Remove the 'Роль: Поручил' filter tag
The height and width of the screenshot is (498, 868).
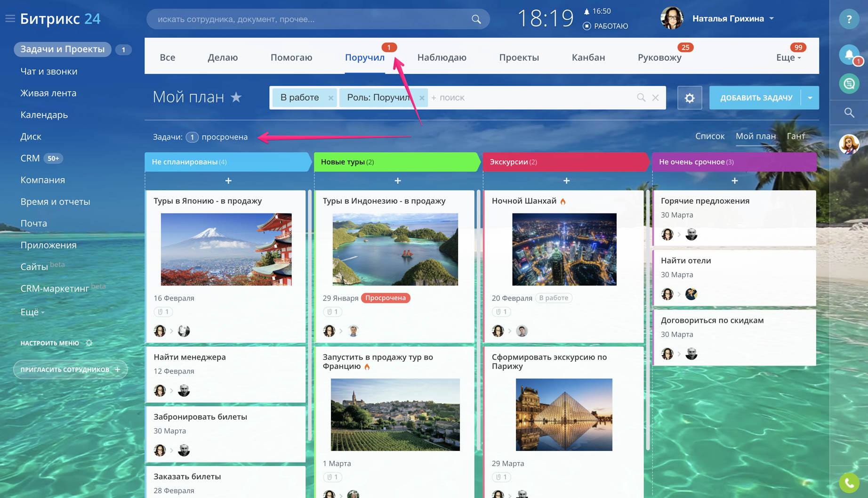422,98
